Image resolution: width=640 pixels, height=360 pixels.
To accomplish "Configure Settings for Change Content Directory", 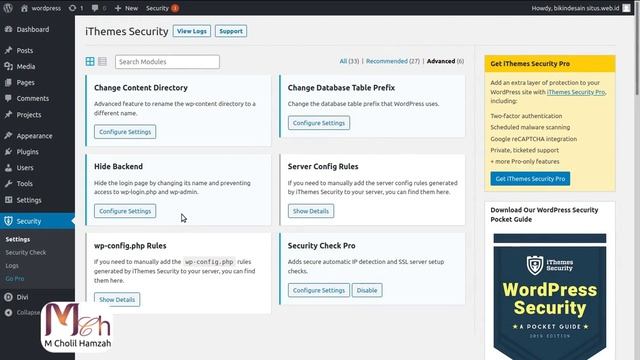I will point(125,132).
